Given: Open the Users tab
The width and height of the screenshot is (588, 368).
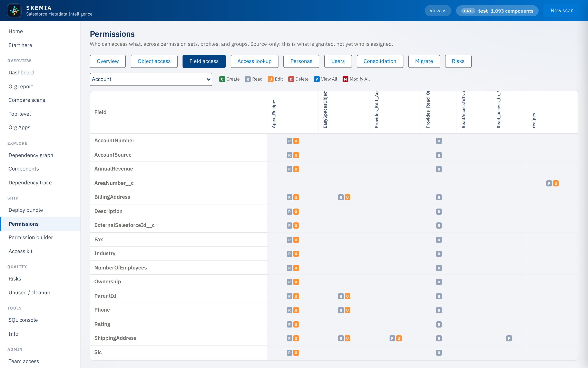Looking at the screenshot, I should 338,61.
